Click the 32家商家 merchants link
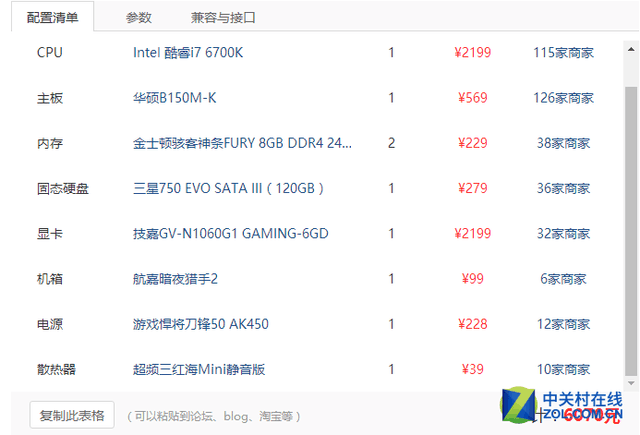This screenshot has height=435, width=640. tap(563, 234)
